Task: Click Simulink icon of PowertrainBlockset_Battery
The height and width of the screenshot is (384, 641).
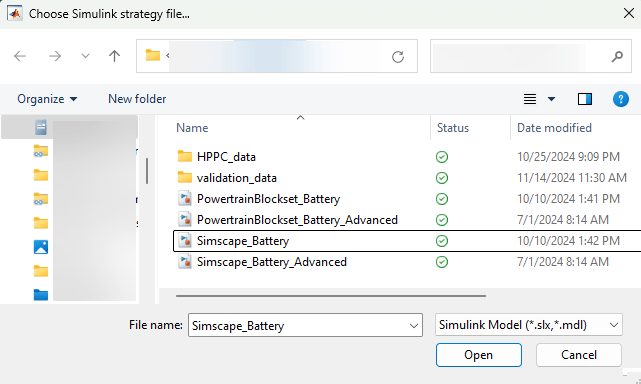Action: [185, 199]
